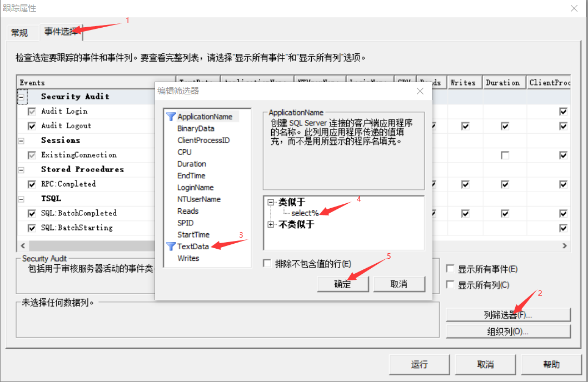Click the ApplicationName filter funnel icon
This screenshot has width=588, height=382.
[171, 117]
